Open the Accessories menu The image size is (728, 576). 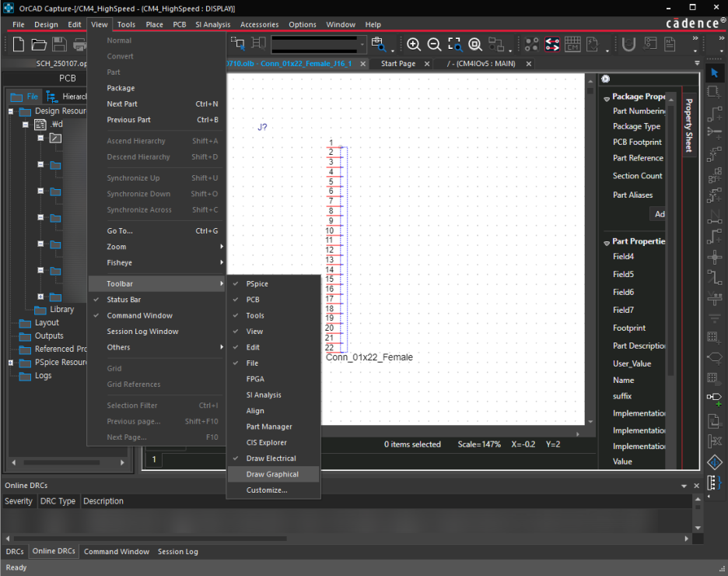[259, 25]
